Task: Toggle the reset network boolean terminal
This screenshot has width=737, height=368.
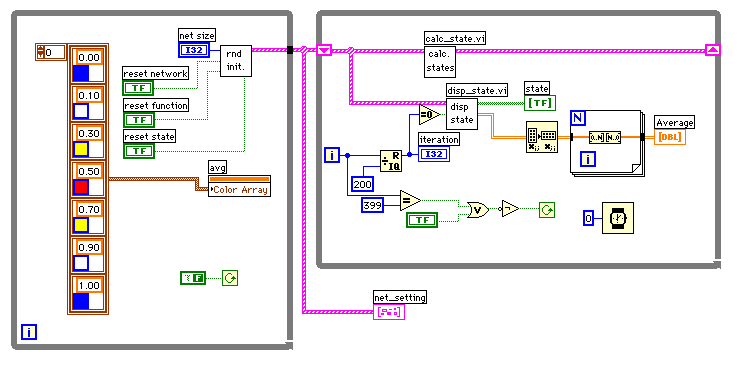Action: click(x=138, y=87)
